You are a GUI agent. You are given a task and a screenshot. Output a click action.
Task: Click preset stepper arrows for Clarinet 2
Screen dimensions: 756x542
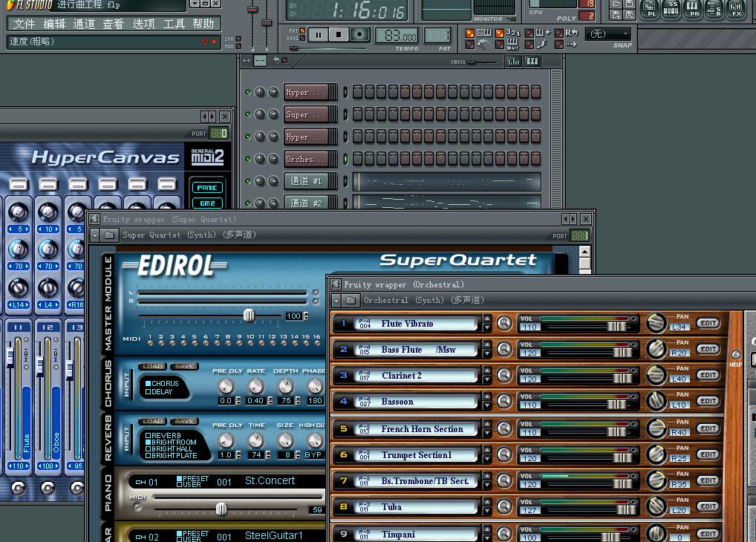coord(487,375)
